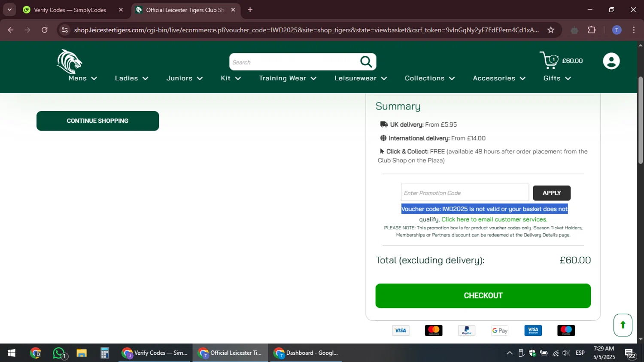Viewport: 644px width, 362px height.
Task: Expand the Training Wear menu
Action: (x=288, y=78)
